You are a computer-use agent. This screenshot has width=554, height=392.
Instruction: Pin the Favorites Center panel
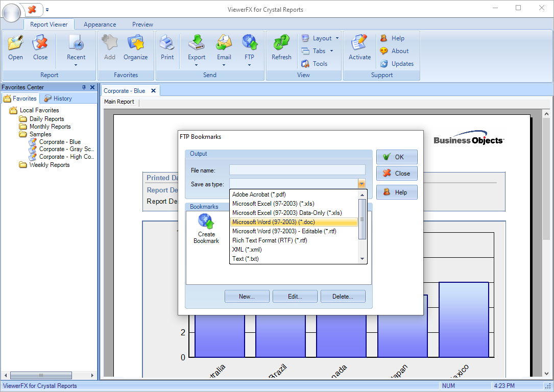click(x=84, y=87)
